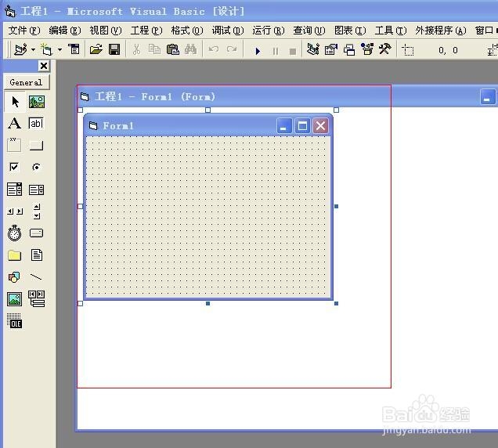Select the ListBox control tool

click(x=36, y=190)
